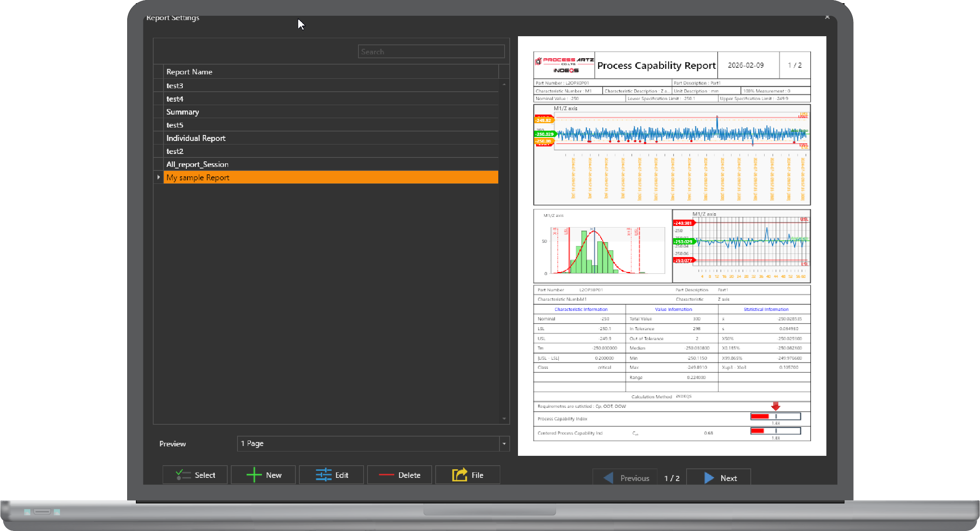Expand the My sample Report row arrow

tap(158, 177)
